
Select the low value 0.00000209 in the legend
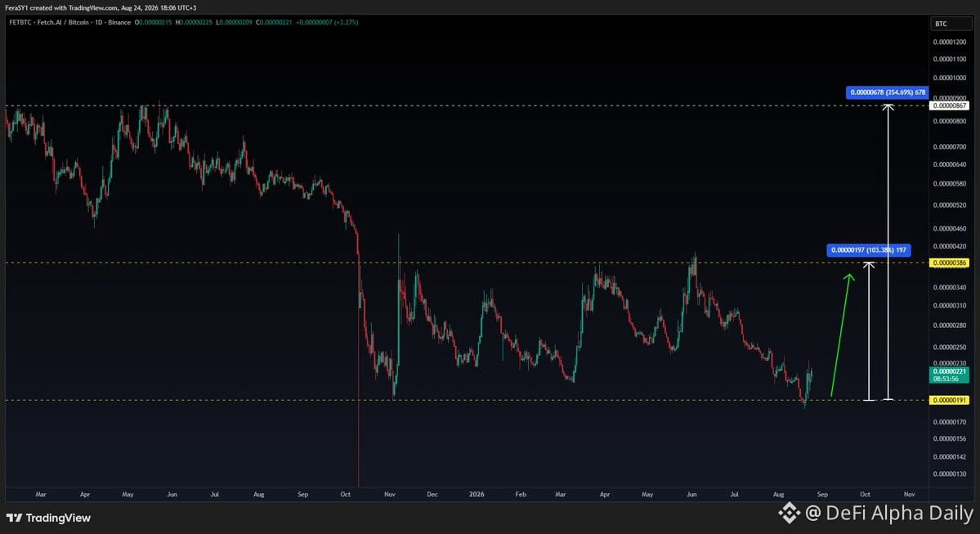(234, 23)
